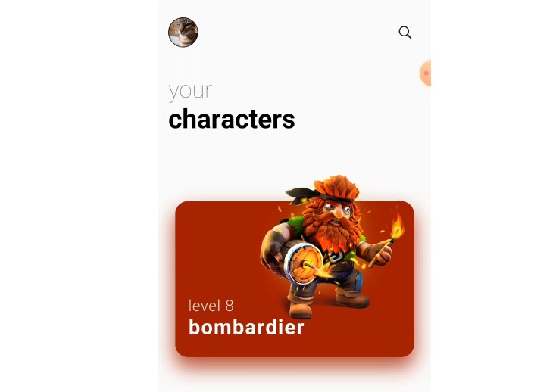This screenshot has height=392, width=556.
Task: Click the "your" subtitle text
Action: [190, 91]
